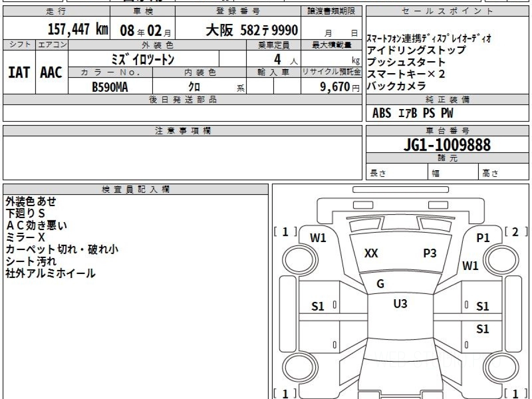Click the 輸入車 header
Viewport: 532px width, 399px height.
274,72
